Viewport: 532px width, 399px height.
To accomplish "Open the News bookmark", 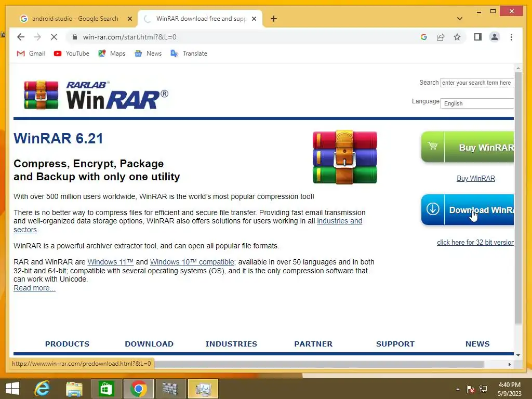I will pyautogui.click(x=148, y=54).
